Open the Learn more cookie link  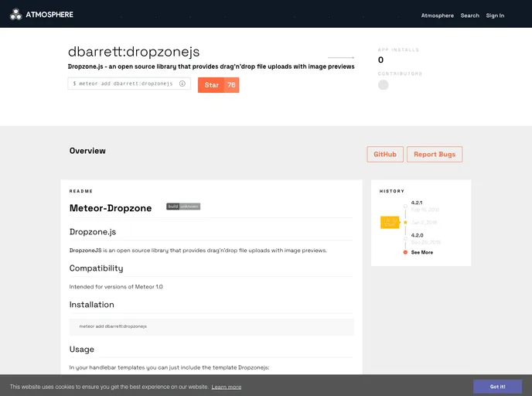[x=227, y=387]
